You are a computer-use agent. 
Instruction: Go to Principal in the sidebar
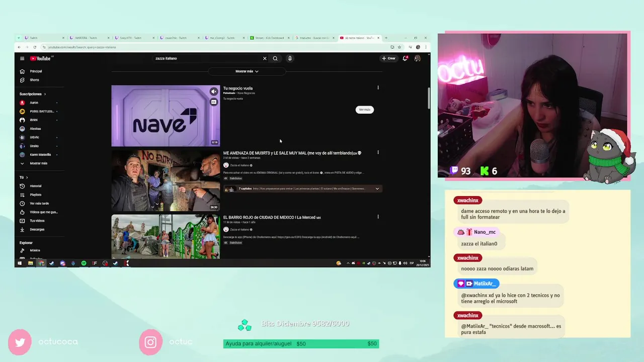tap(36, 71)
